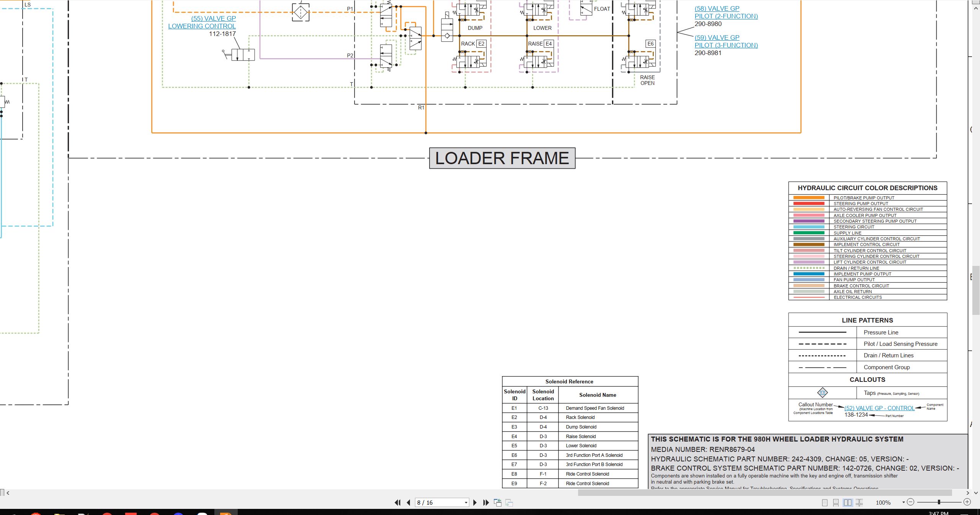Click the 'FLOAT' valve label
Screen dimensions: 980x515
point(602,9)
